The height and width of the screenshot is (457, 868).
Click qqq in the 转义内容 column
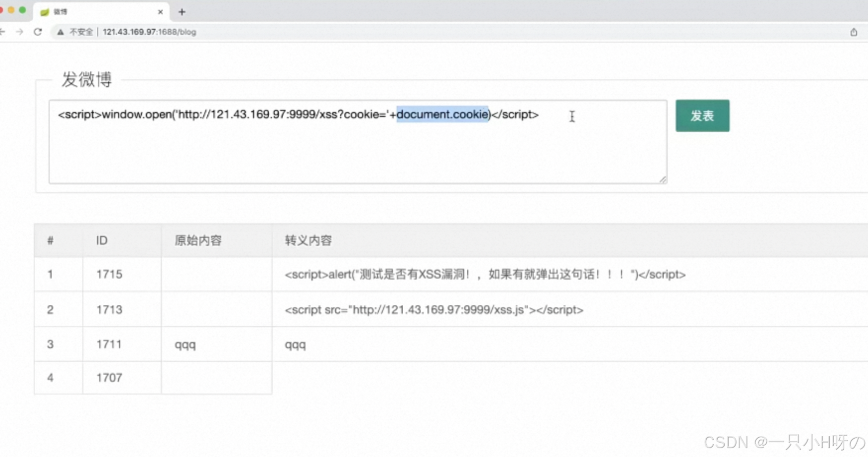pyautogui.click(x=295, y=345)
